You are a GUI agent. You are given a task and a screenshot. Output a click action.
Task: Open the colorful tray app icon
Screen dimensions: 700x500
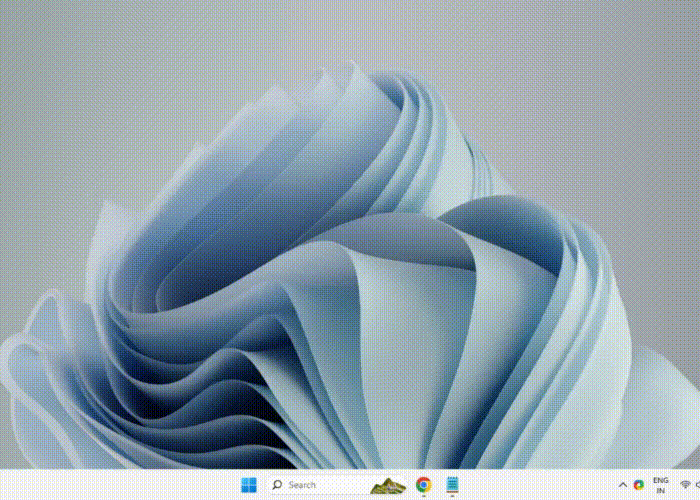[x=639, y=485]
